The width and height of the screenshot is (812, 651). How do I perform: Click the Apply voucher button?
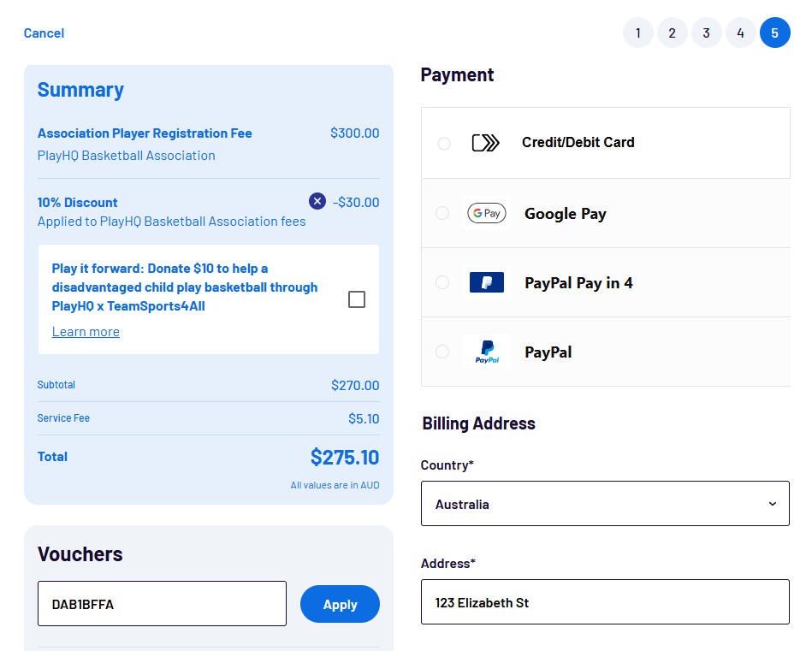(x=340, y=604)
